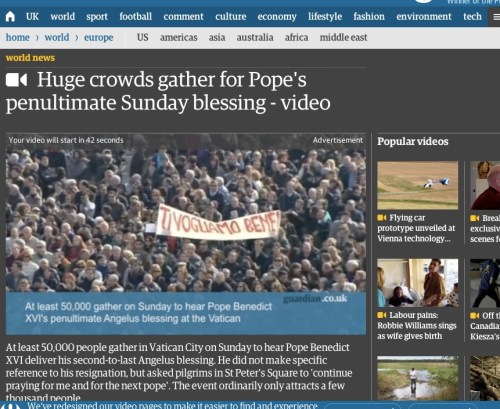This screenshot has width=500, height=409.
Task: Click the main Pope crowd video
Action: (186, 234)
